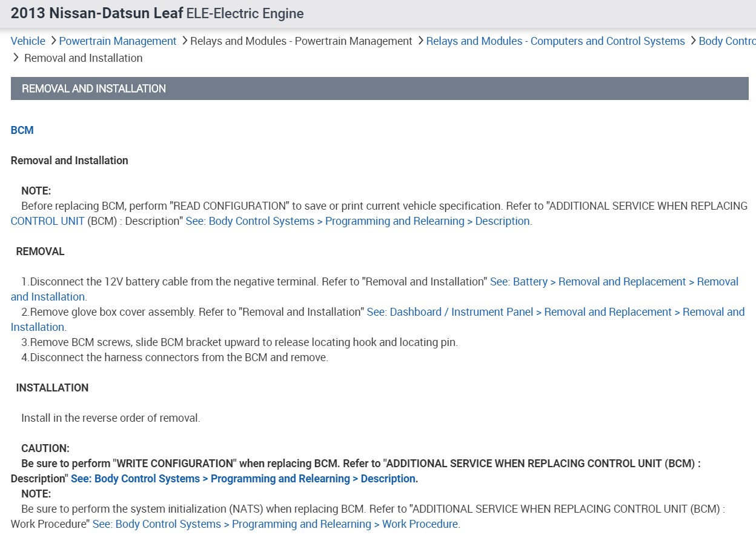The image size is (756, 549).
Task: Follow the CONTROL UNIT link in the note
Action: [x=47, y=221]
